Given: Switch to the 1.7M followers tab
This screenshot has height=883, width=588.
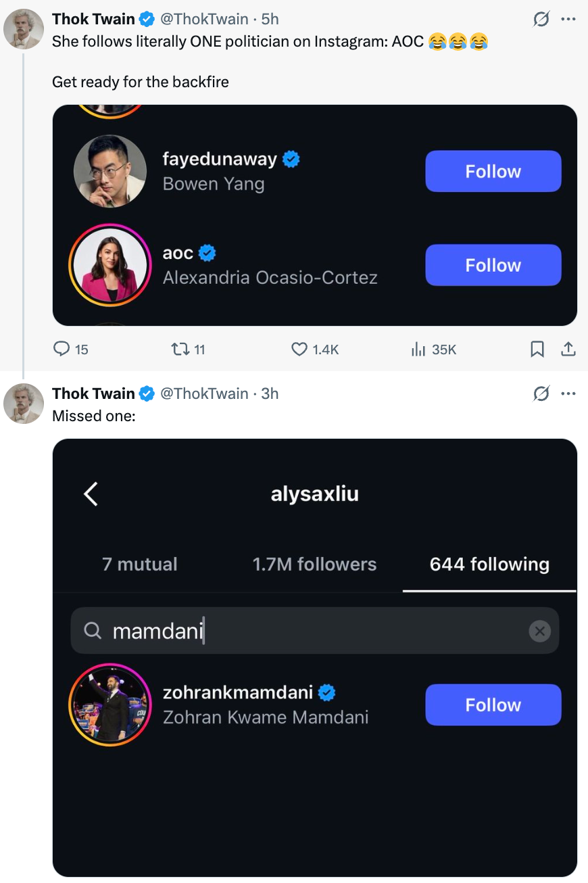Looking at the screenshot, I should coord(314,564).
